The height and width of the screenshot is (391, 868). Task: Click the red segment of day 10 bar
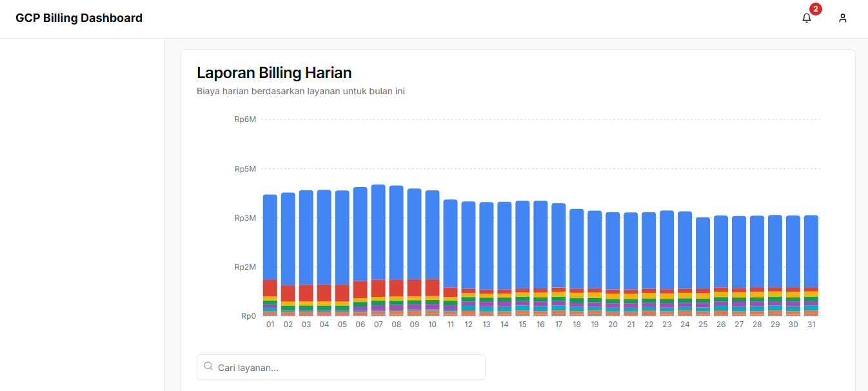[432, 288]
